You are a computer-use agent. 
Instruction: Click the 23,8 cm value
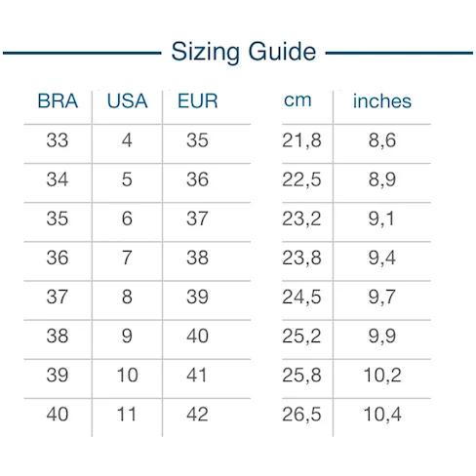pyautogui.click(x=301, y=258)
